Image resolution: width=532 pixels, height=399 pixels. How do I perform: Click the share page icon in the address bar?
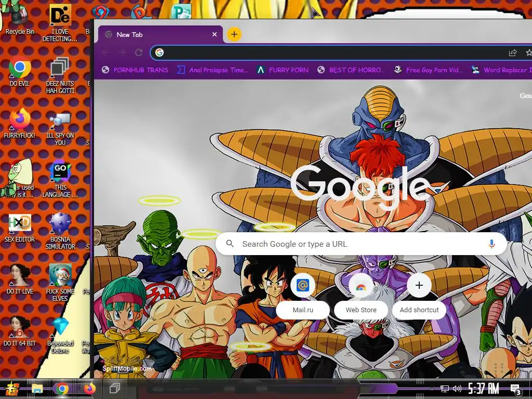click(512, 52)
